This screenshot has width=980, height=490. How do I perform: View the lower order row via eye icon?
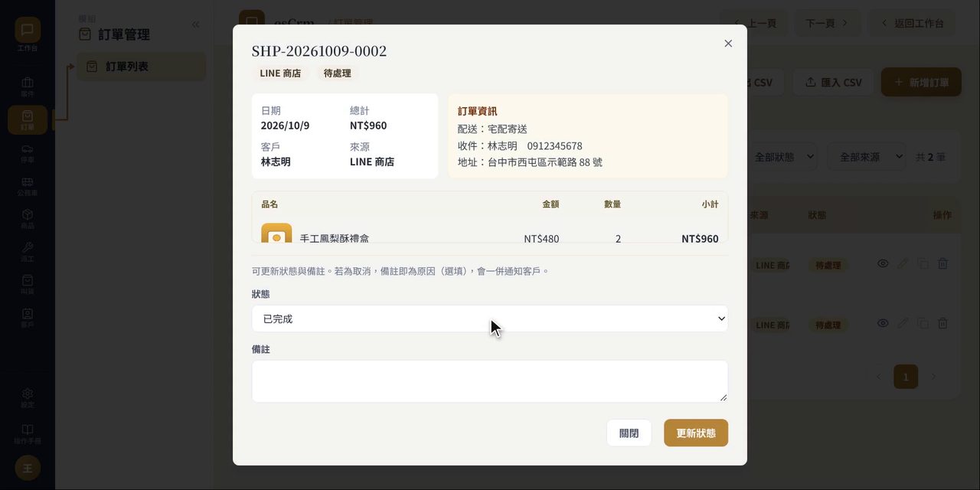(x=883, y=323)
